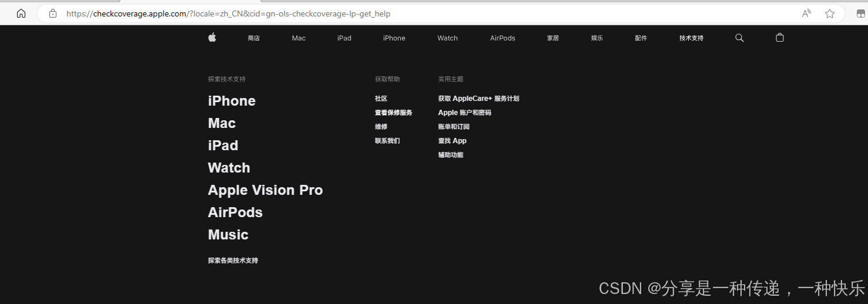Click the extensions icon beside the favorites star
Image resolution: width=868 pixels, height=304 pixels.
pos(861,13)
